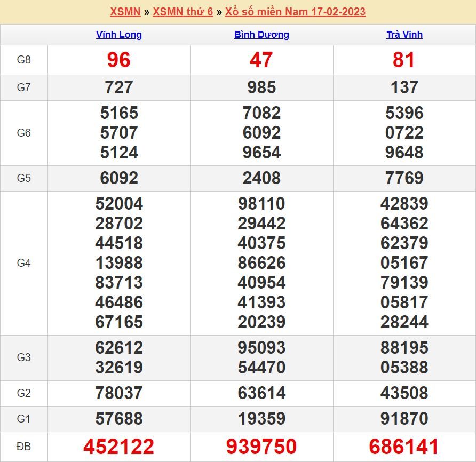This screenshot has height=462, width=476.
Task: Select the G1 row label
Action: click(23, 419)
